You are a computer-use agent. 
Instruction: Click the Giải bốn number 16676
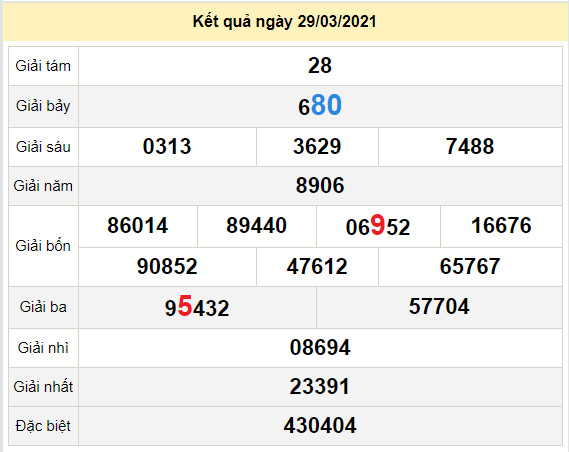[501, 225]
